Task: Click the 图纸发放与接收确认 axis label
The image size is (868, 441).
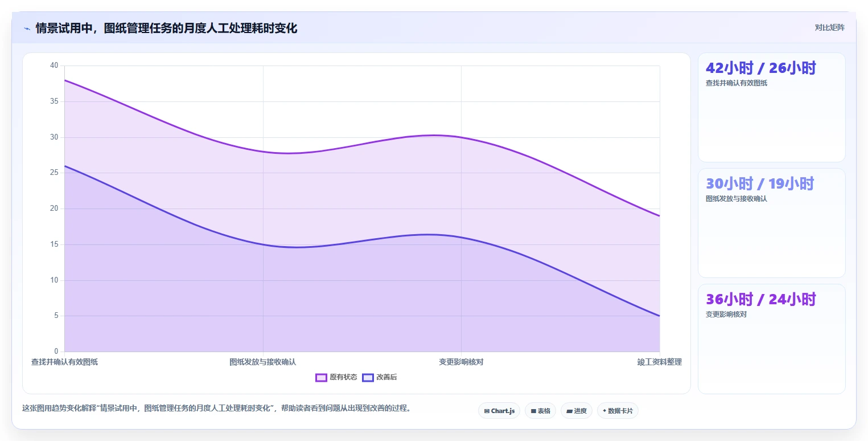Action: pyautogui.click(x=263, y=362)
